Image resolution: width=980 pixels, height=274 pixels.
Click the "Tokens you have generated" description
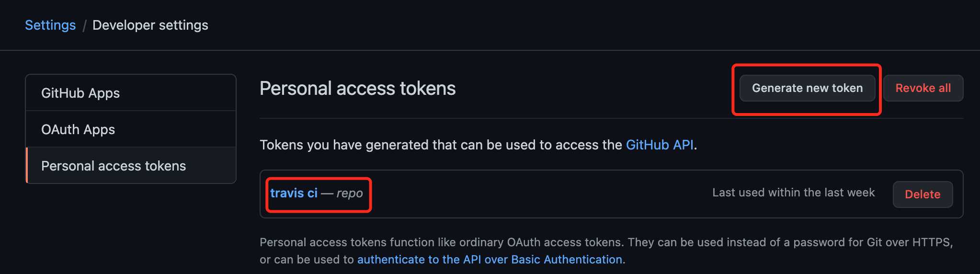point(441,145)
